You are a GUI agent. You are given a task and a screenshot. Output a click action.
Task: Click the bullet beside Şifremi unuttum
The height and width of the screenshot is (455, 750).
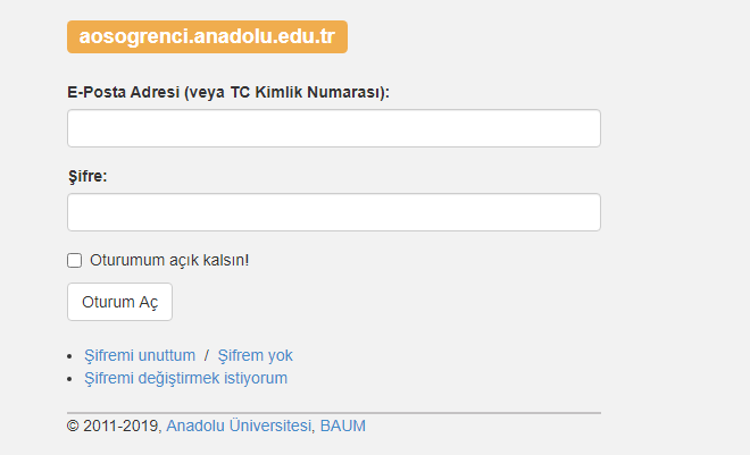(70, 356)
